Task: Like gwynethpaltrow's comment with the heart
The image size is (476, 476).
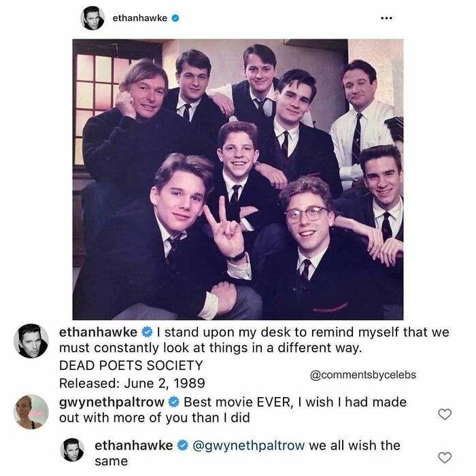Action: tap(445, 414)
